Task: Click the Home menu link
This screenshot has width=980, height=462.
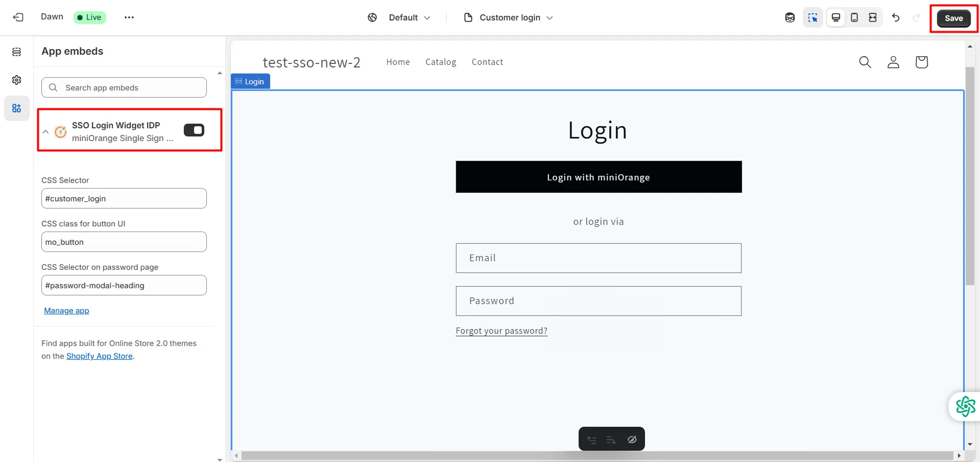Action: tap(398, 62)
